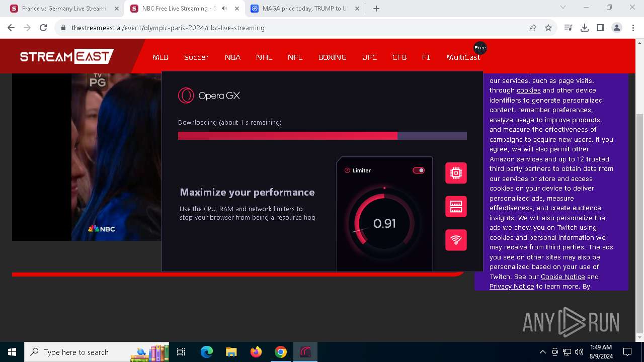Open the notification center
The width and height of the screenshot is (644, 362).
[x=627, y=352]
